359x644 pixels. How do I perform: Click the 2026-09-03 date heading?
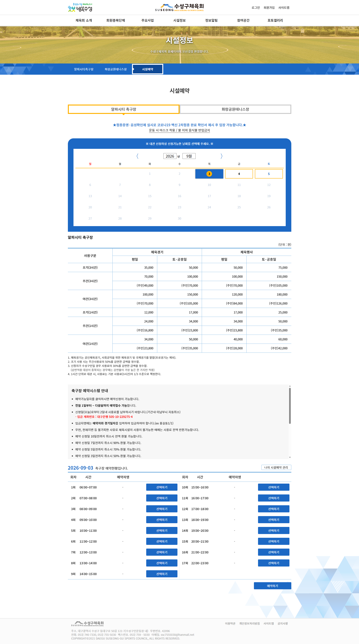click(80, 468)
